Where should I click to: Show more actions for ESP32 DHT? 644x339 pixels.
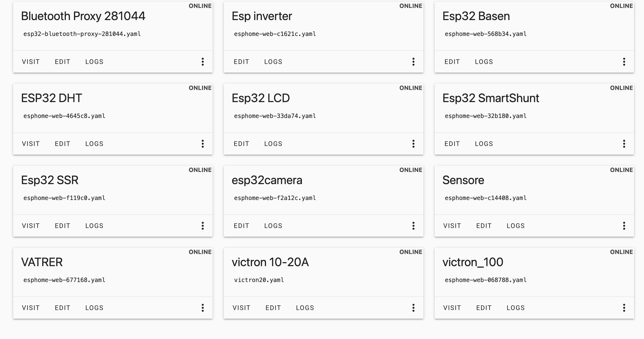203,144
